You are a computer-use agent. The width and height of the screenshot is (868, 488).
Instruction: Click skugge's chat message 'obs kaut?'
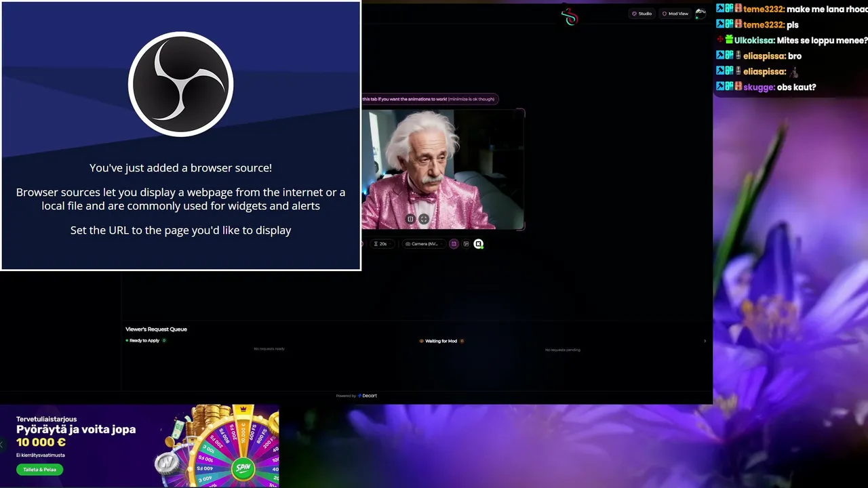[x=796, y=87]
